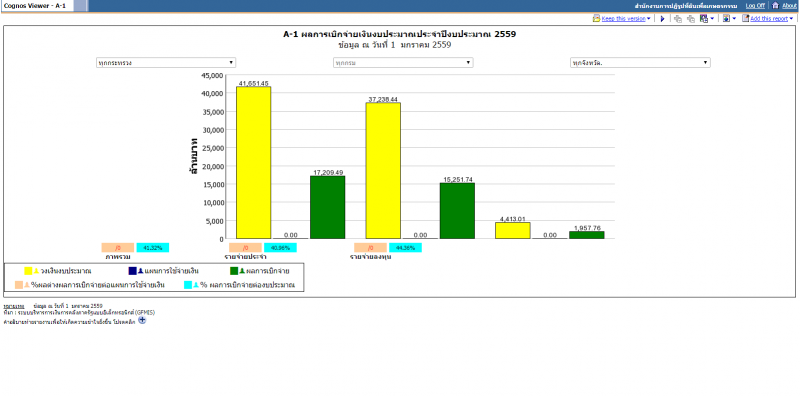800x396 pixels.
Task: Click the yellow bar labeled 37,238.44
Action: point(383,170)
